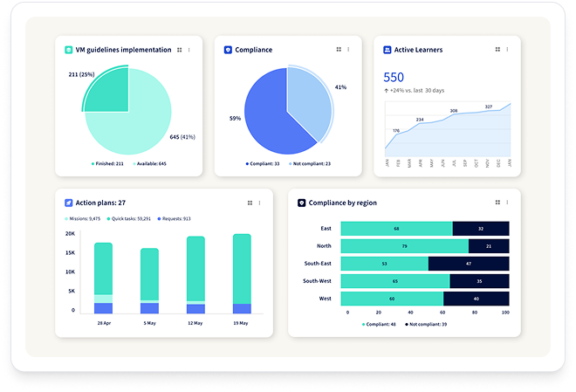Open three-dot menu on Compliance by region
The width and height of the screenshot is (576, 392).
508,203
